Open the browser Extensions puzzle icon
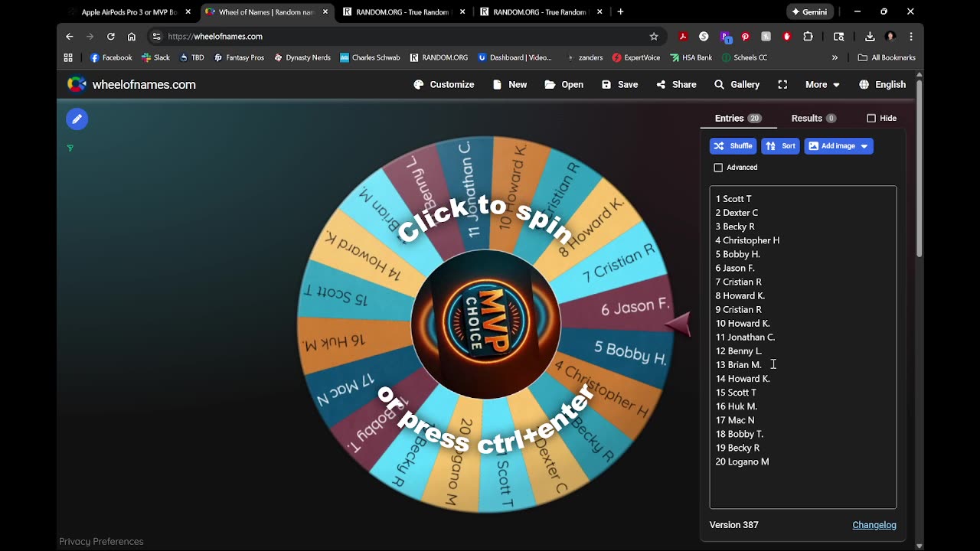Viewport: 980px width, 551px height. [x=808, y=36]
